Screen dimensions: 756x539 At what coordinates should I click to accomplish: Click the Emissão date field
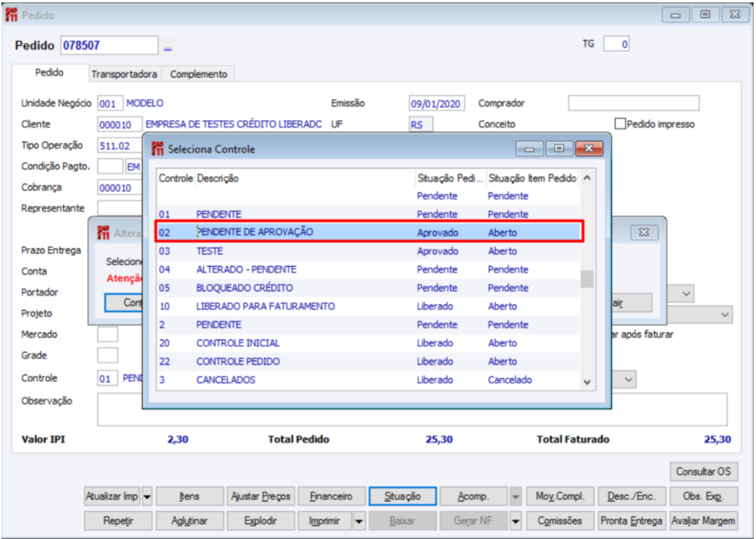coord(437,104)
